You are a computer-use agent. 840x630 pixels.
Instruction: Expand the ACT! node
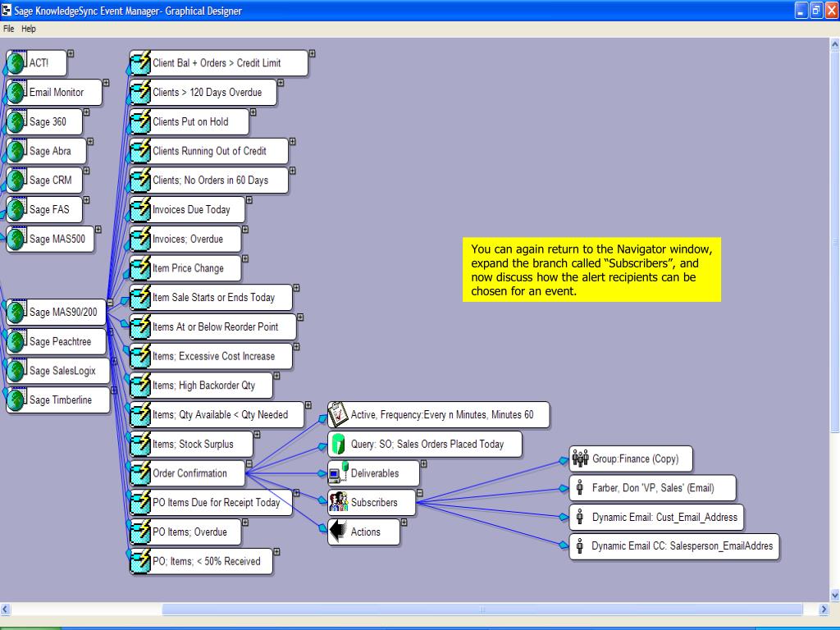pos(71,53)
